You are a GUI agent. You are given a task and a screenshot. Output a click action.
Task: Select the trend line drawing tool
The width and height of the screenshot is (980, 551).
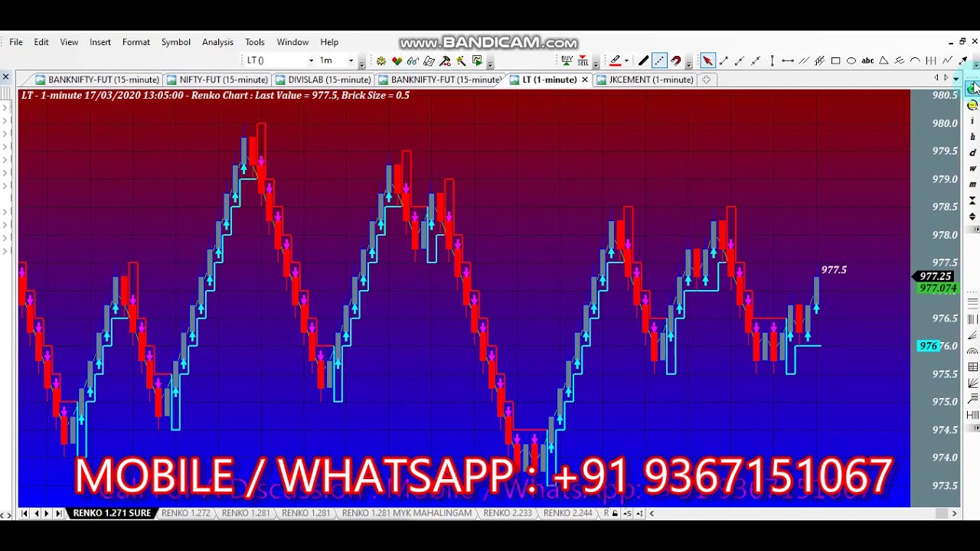pyautogui.click(x=724, y=60)
